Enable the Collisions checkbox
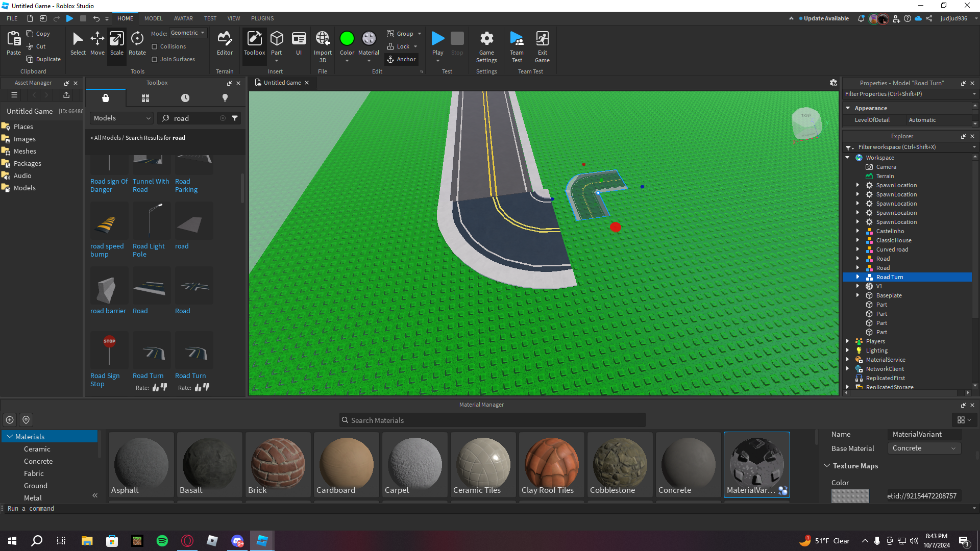 tap(155, 46)
